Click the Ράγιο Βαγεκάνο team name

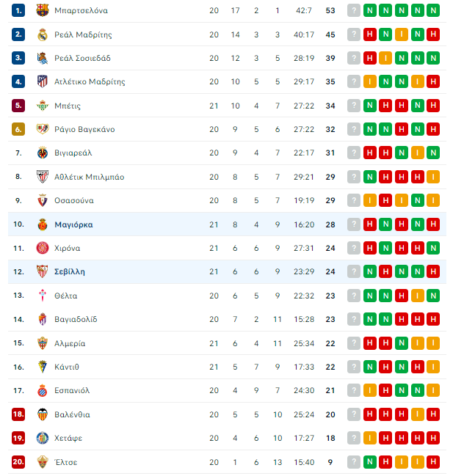coord(84,129)
